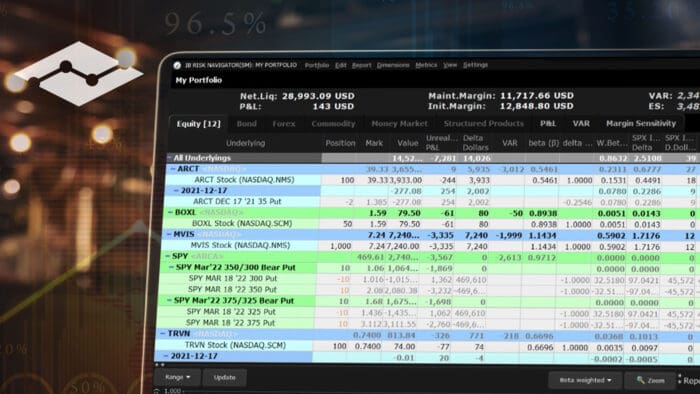Collapse the TRVN underlying group

coord(163,334)
